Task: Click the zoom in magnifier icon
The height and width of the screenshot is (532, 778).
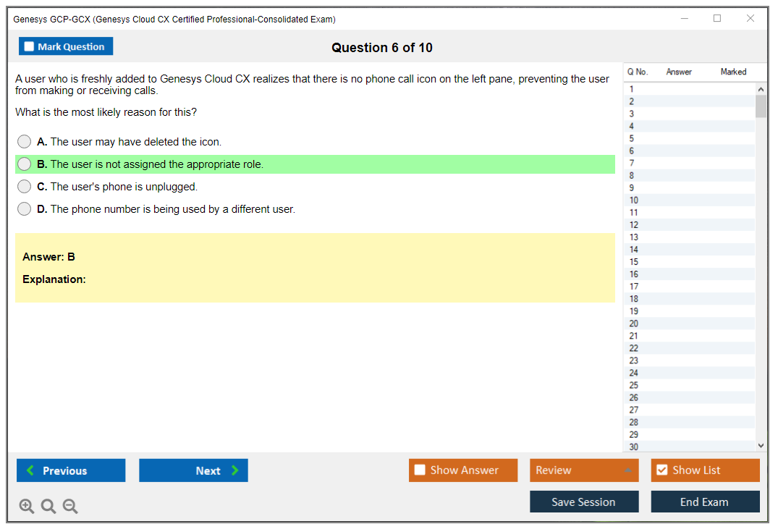Action: tap(27, 507)
